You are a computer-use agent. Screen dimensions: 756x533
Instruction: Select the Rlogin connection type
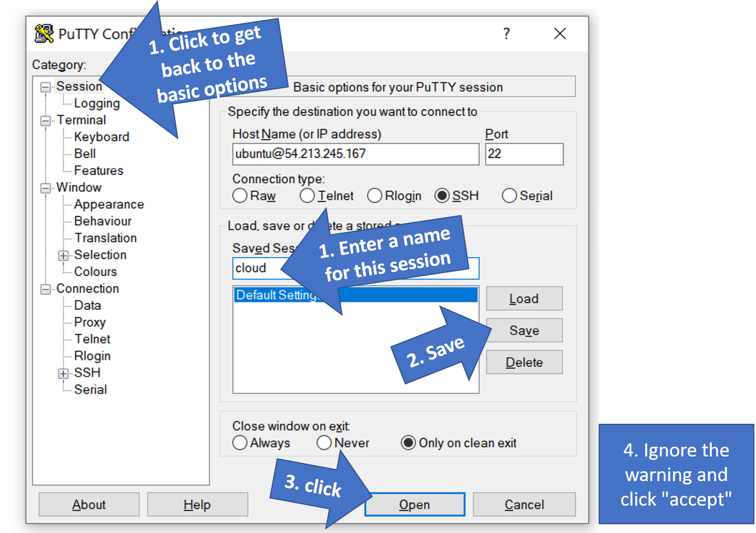375,196
